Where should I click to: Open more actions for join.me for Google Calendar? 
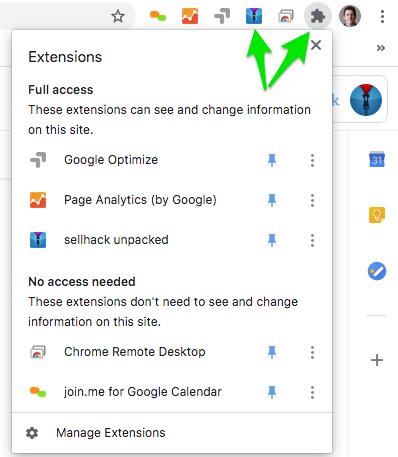[x=312, y=392]
